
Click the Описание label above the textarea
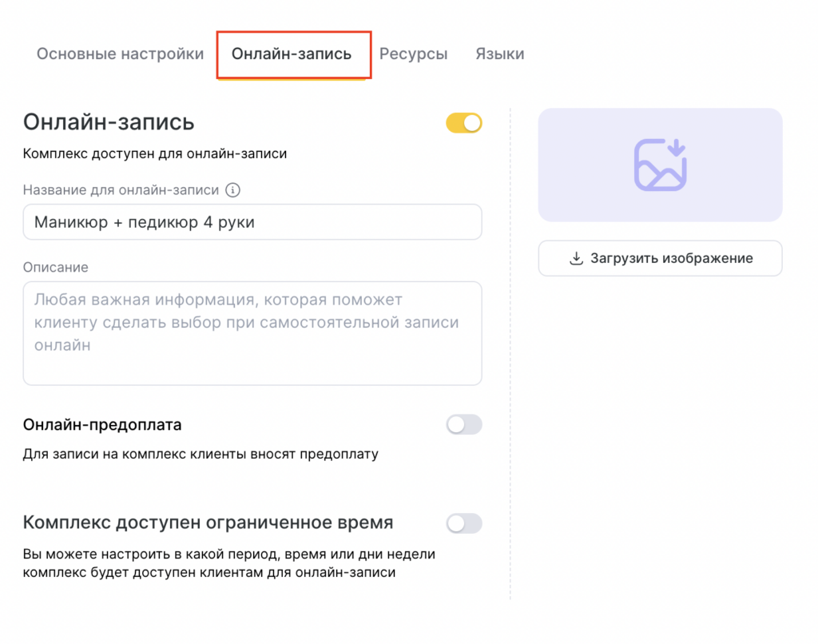[x=56, y=267]
